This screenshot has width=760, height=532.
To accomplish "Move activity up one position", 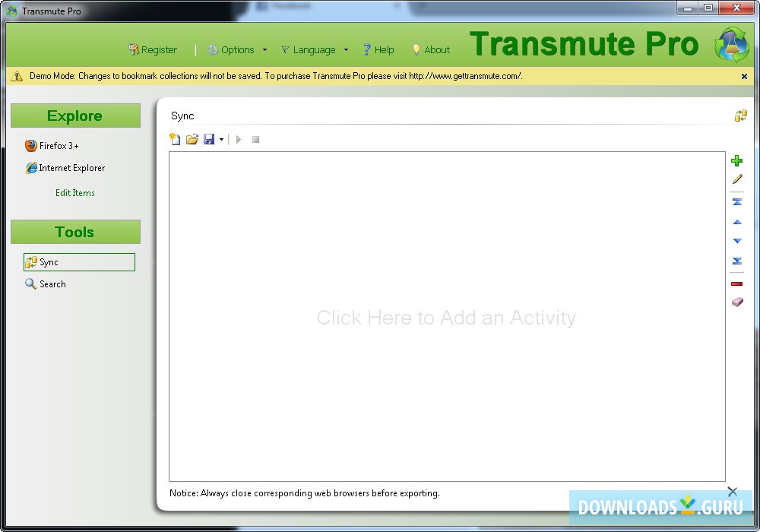I will 737,222.
